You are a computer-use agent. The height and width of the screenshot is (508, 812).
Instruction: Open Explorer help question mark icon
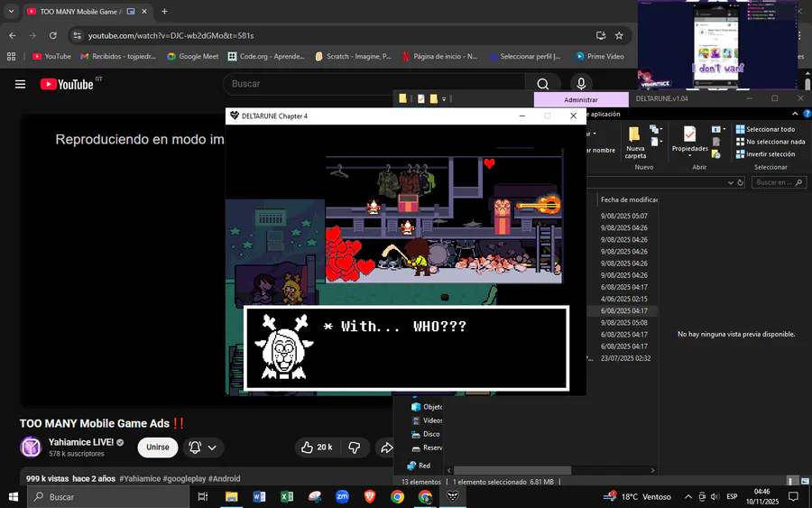pyautogui.click(x=807, y=114)
